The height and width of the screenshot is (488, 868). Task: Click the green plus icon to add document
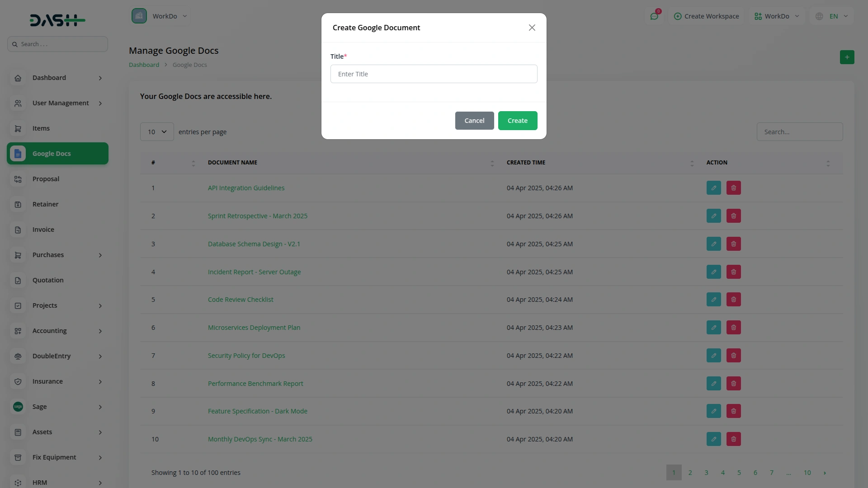pos(847,57)
